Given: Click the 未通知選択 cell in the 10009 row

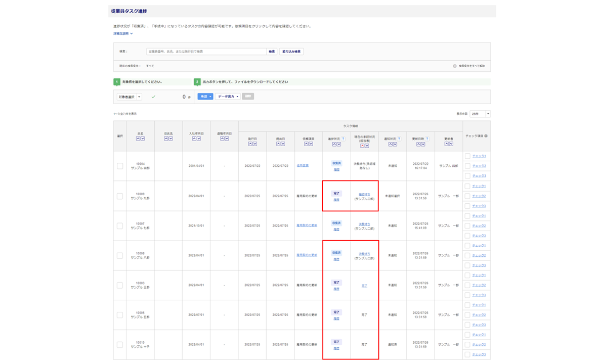Looking at the screenshot, I should pyautogui.click(x=392, y=196).
